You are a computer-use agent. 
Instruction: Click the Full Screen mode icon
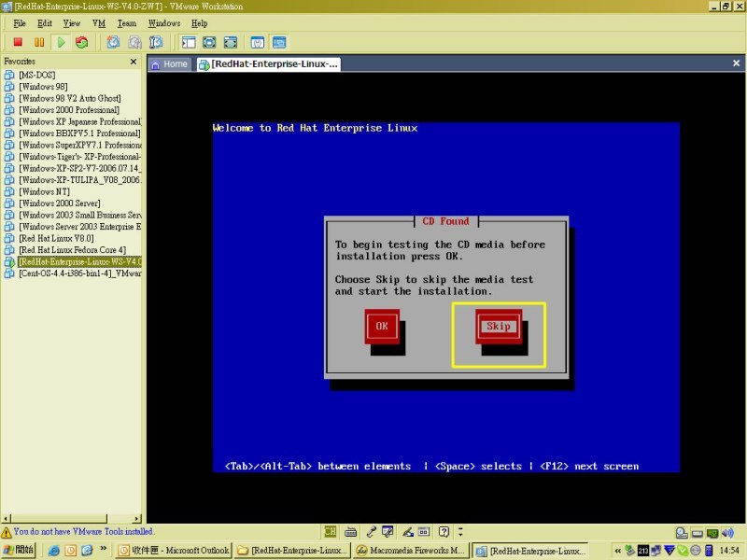231,42
